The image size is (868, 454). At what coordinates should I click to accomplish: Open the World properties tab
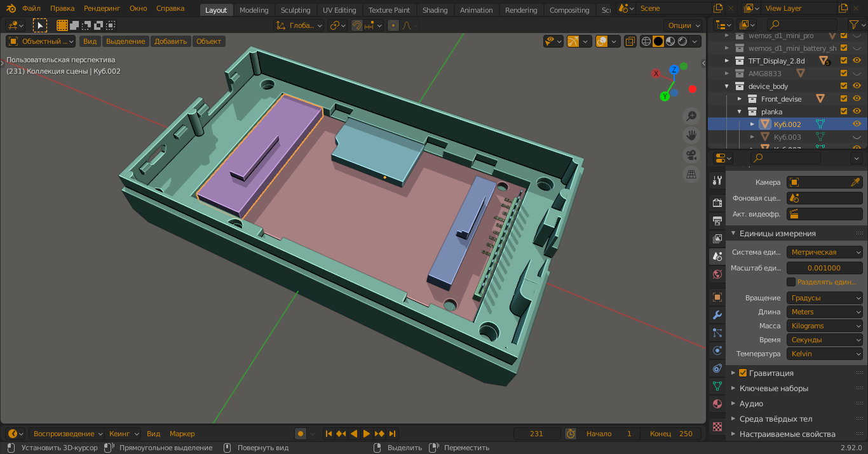click(x=717, y=274)
